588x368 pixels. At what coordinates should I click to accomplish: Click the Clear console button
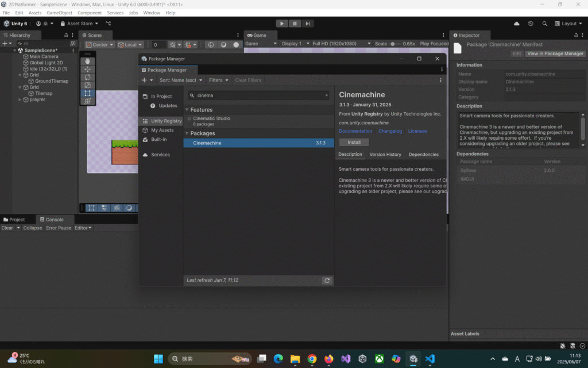click(7, 228)
